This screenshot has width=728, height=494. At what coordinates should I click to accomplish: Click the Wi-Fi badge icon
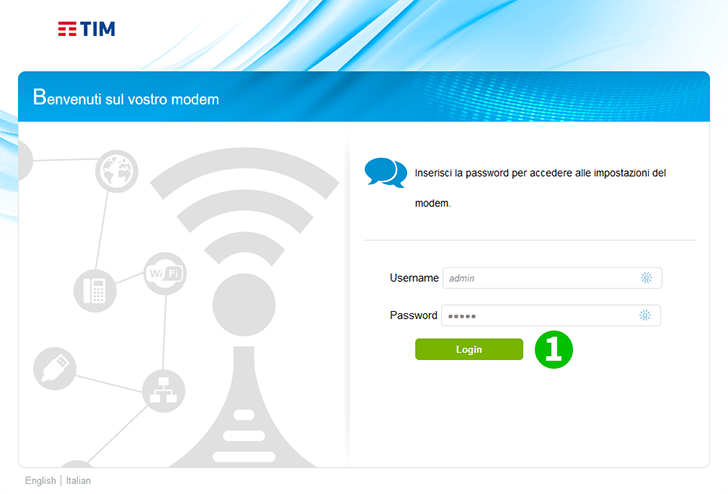click(x=165, y=273)
